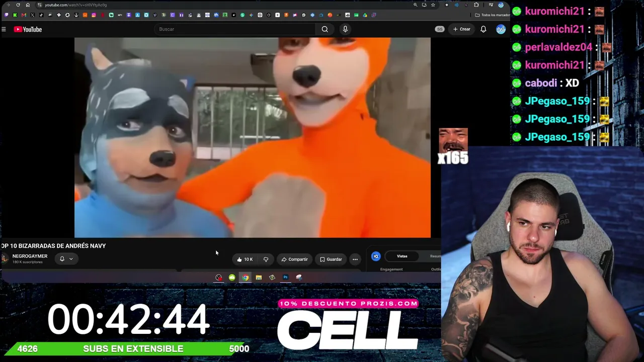This screenshot has height=362, width=644.
Task: Open the Gmail bookmark
Action: pos(24,15)
